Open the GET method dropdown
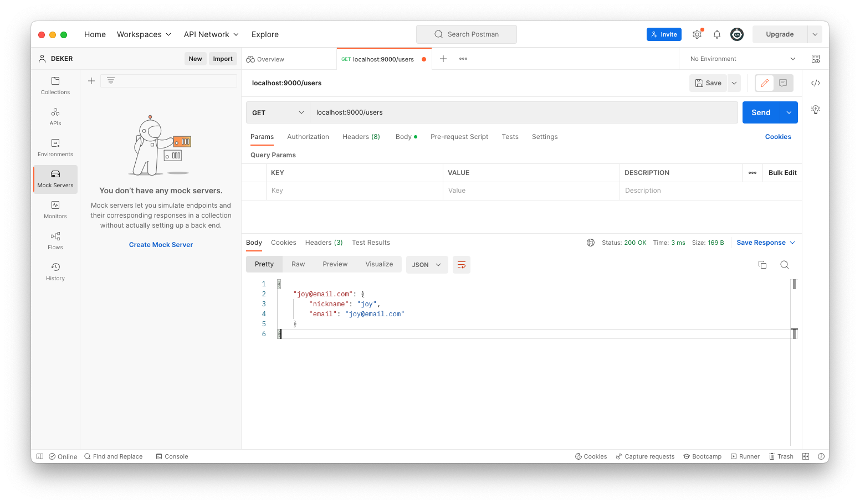Screen dimensions: 860x504 [x=278, y=112]
